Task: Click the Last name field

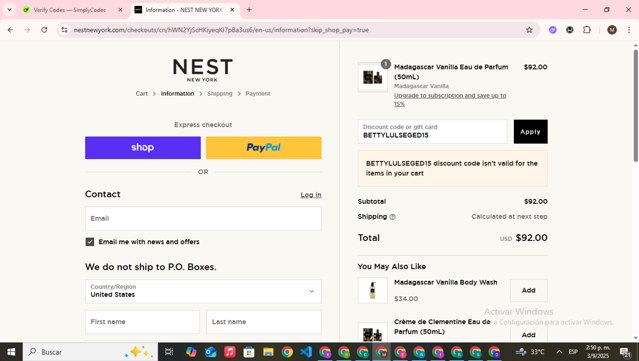Action: 264,322
